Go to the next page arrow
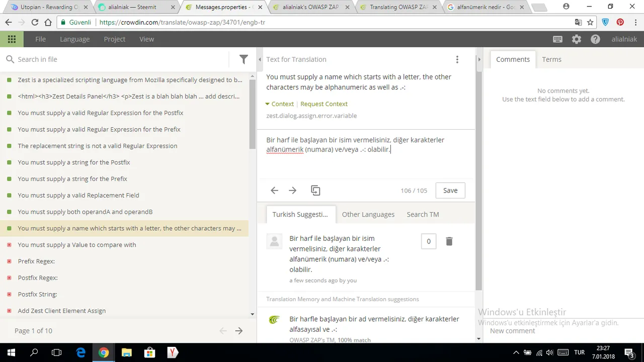The height and width of the screenshot is (362, 644). (239, 331)
